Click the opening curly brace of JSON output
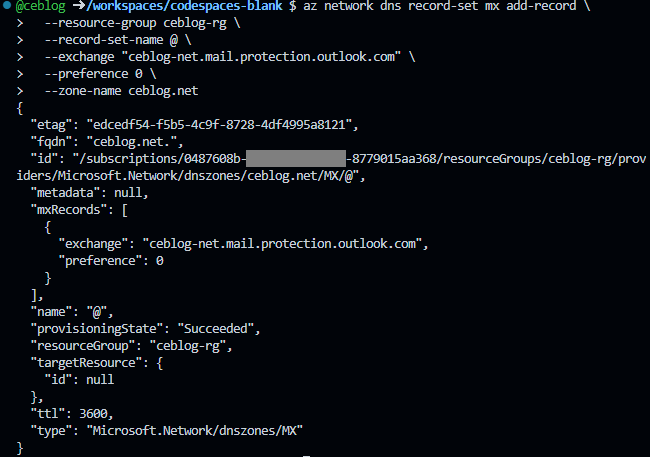The image size is (650, 457). pos(19,108)
